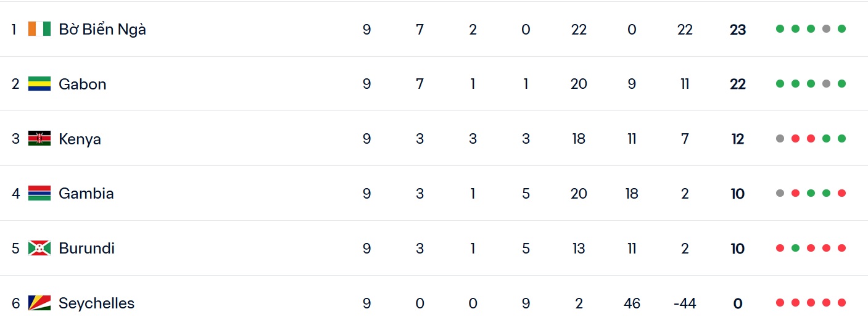Click Gambia's gray draw form dot

point(780,194)
